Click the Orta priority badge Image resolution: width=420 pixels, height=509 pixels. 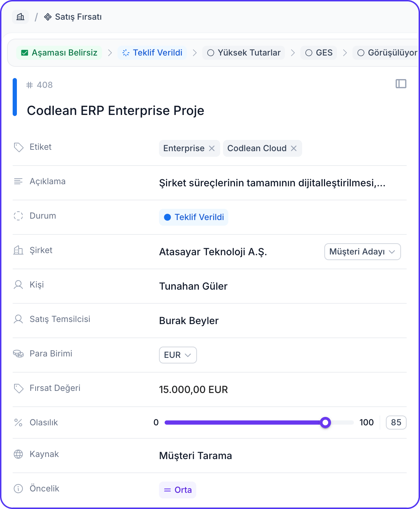(x=178, y=490)
